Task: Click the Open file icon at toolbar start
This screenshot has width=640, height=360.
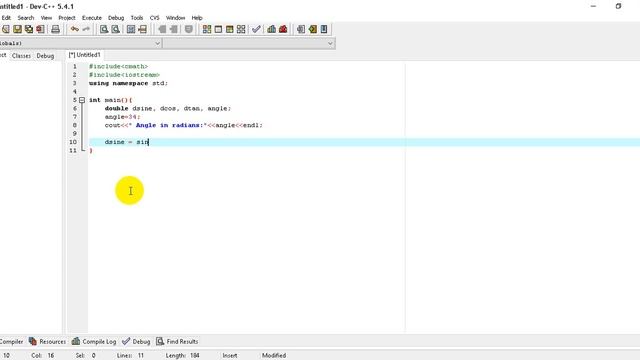Action: point(6,29)
